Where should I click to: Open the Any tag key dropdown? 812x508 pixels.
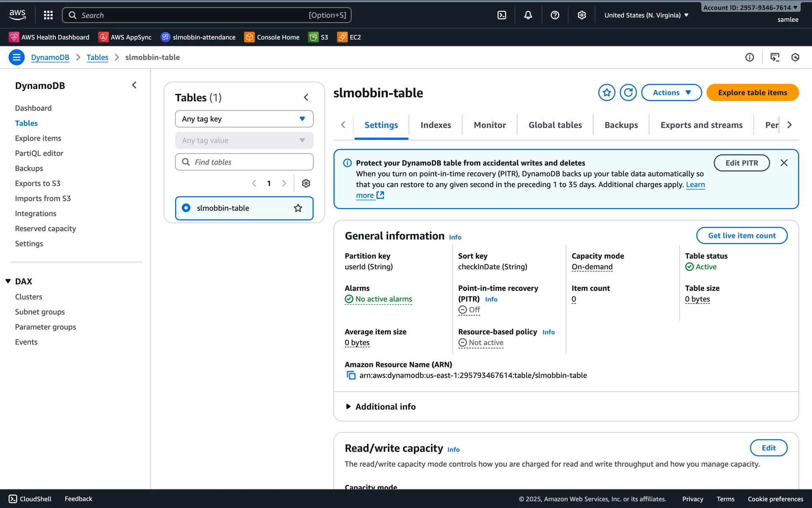pyautogui.click(x=244, y=119)
